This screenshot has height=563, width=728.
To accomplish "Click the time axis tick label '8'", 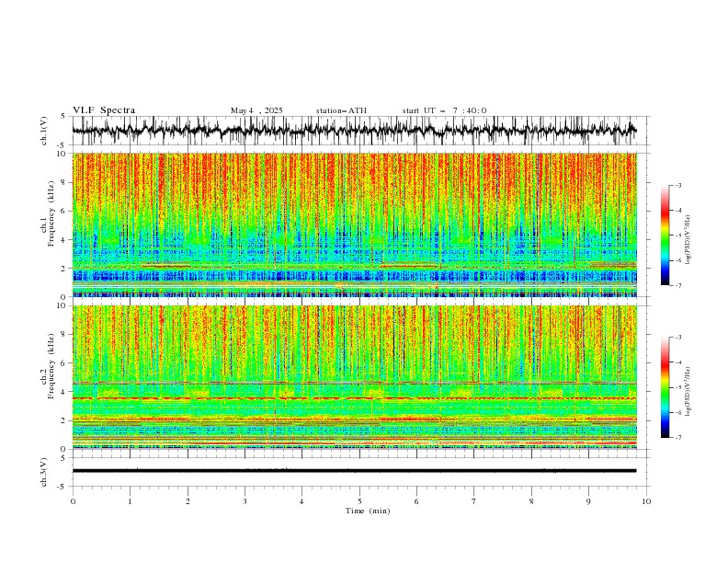I will pyautogui.click(x=531, y=501).
